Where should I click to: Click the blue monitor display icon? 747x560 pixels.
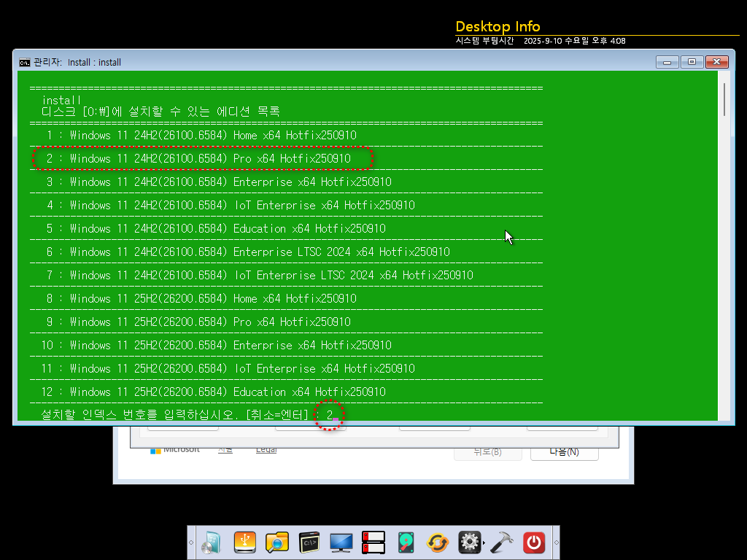[341, 542]
